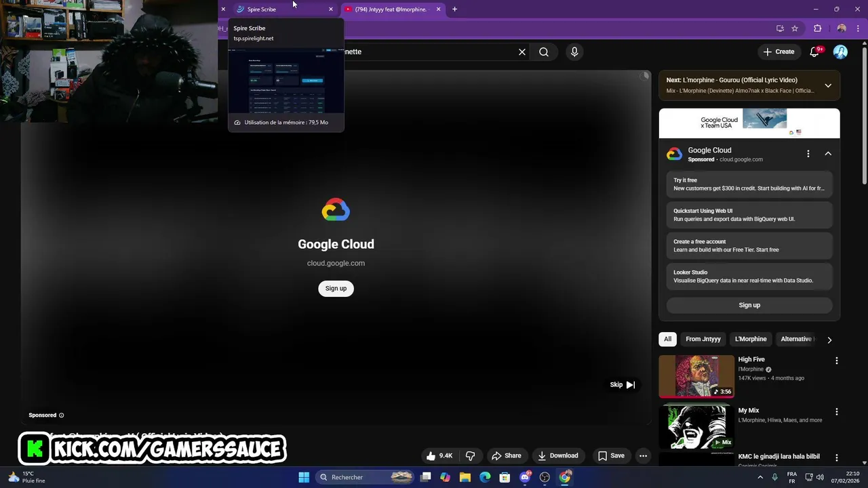This screenshot has height=488, width=868.
Task: Open Quickstart Using Web UI ad link
Action: [749, 215]
